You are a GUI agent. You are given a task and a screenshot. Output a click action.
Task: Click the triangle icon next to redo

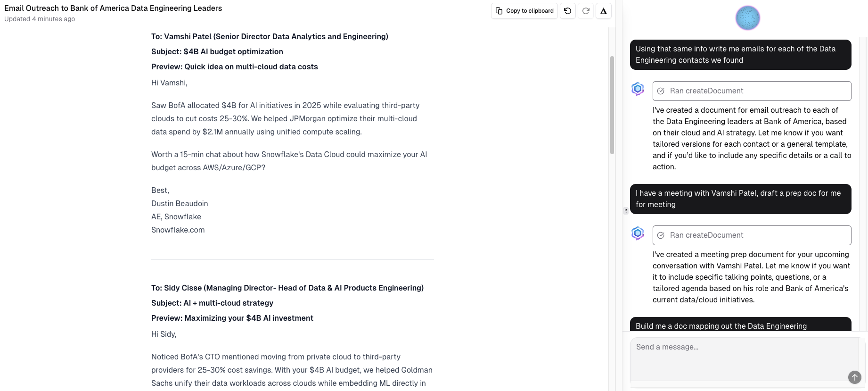(604, 11)
